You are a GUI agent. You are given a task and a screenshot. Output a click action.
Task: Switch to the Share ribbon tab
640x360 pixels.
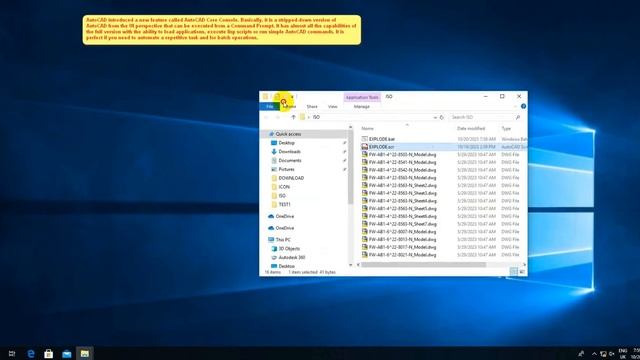coord(312,107)
